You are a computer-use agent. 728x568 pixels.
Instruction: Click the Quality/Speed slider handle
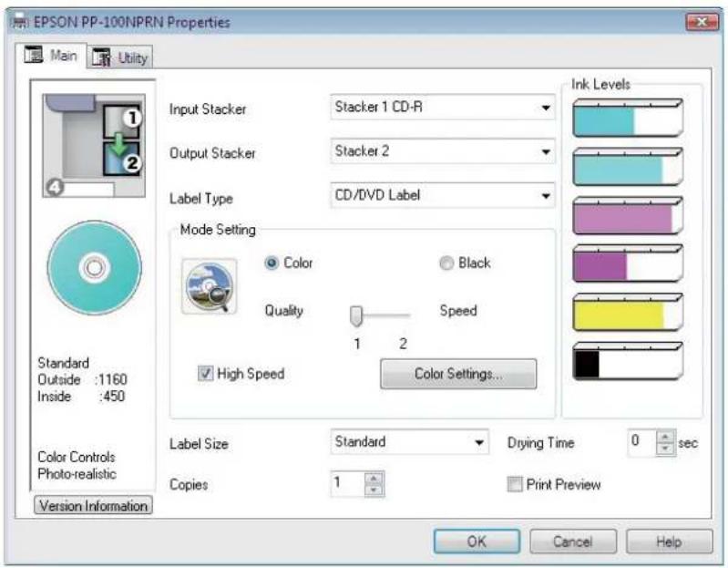pyautogui.click(x=356, y=315)
